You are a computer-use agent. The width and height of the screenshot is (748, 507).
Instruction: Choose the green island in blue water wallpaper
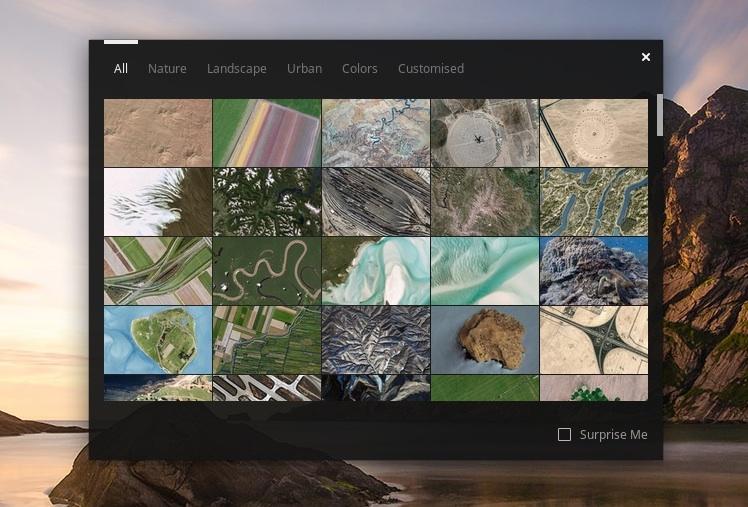click(158, 340)
